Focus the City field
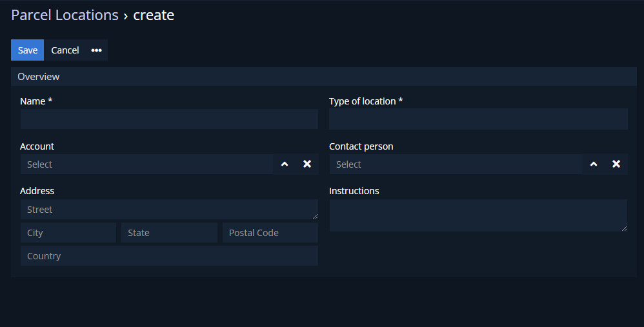 tap(68, 233)
